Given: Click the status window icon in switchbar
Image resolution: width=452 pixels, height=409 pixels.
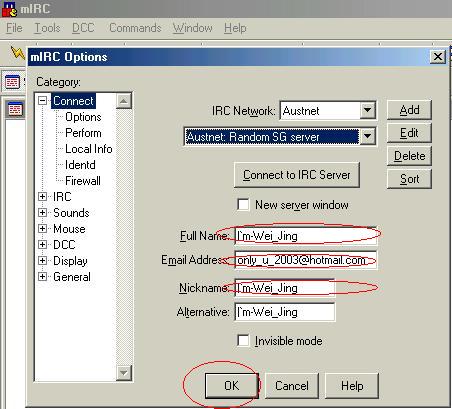Looking at the screenshot, I should pos(15,109).
